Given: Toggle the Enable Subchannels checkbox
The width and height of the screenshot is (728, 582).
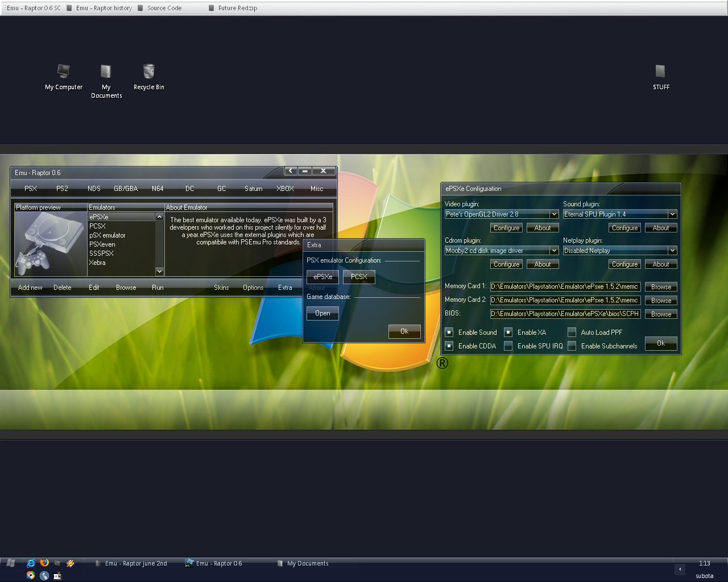Looking at the screenshot, I should [572, 346].
